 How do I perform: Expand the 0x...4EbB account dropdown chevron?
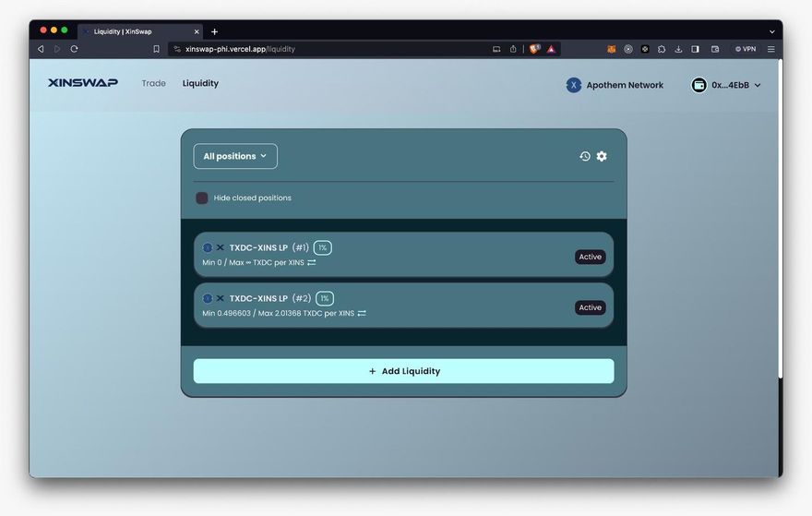[758, 86]
